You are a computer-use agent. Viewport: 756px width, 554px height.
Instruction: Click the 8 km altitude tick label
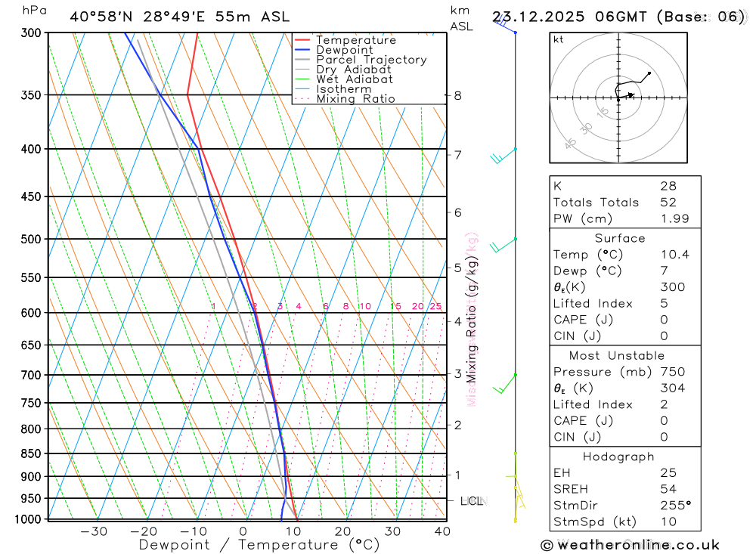457,95
